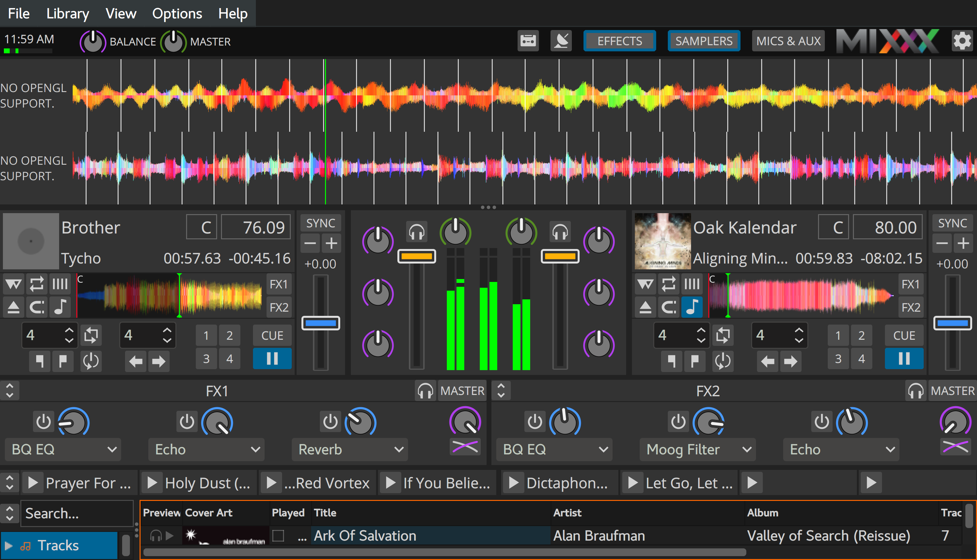977x560 pixels.
Task: Click reloop toggle on the Oak Kalendar deck
Action: [723, 361]
